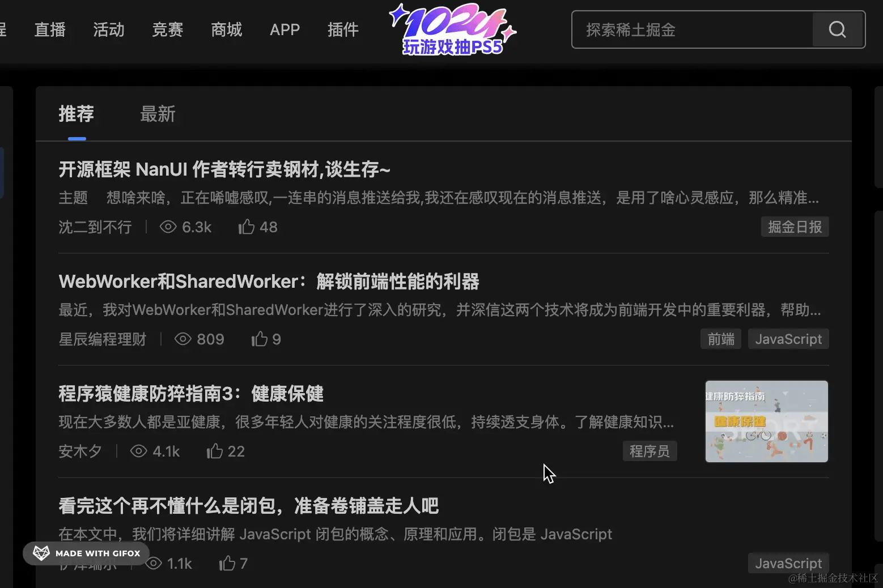Open author 星辰编程理财 profile
883x588 pixels.
103,339
